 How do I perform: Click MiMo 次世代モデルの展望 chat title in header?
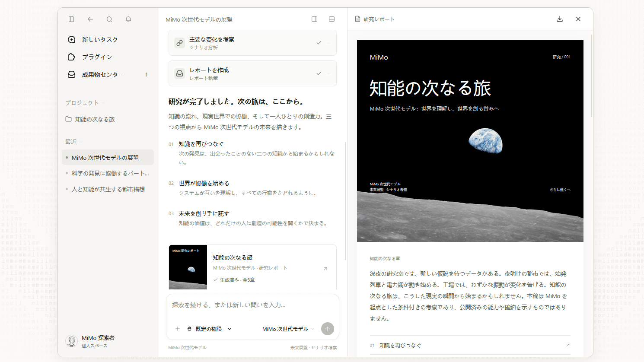pos(199,19)
